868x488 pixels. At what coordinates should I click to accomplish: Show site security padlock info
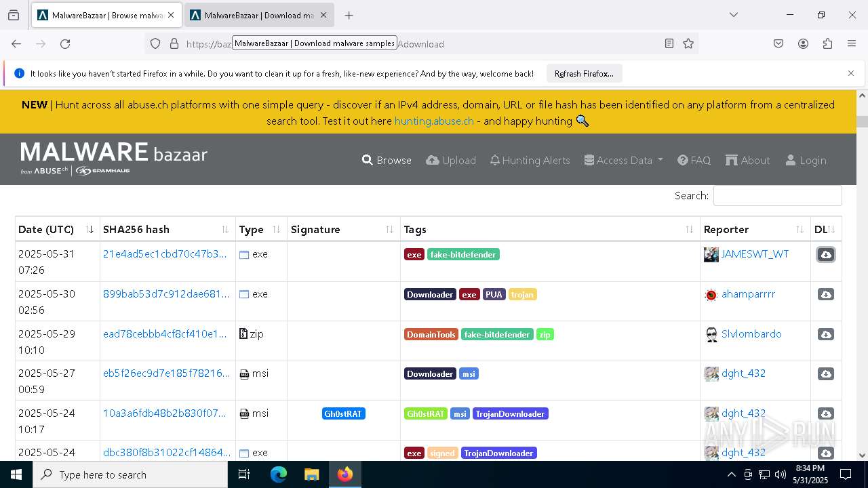pyautogui.click(x=174, y=43)
